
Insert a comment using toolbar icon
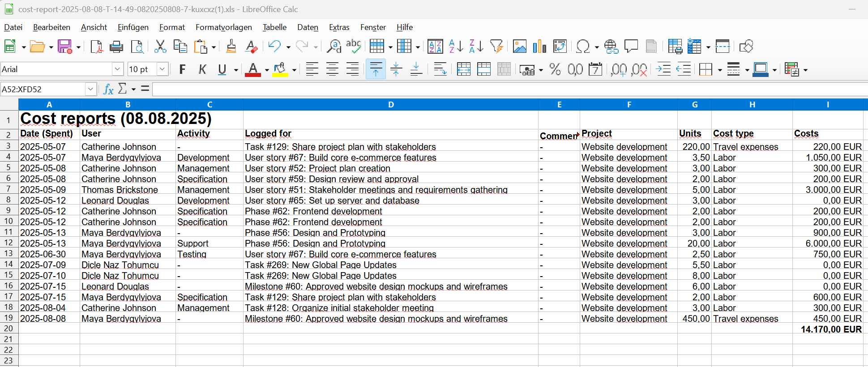coord(631,47)
